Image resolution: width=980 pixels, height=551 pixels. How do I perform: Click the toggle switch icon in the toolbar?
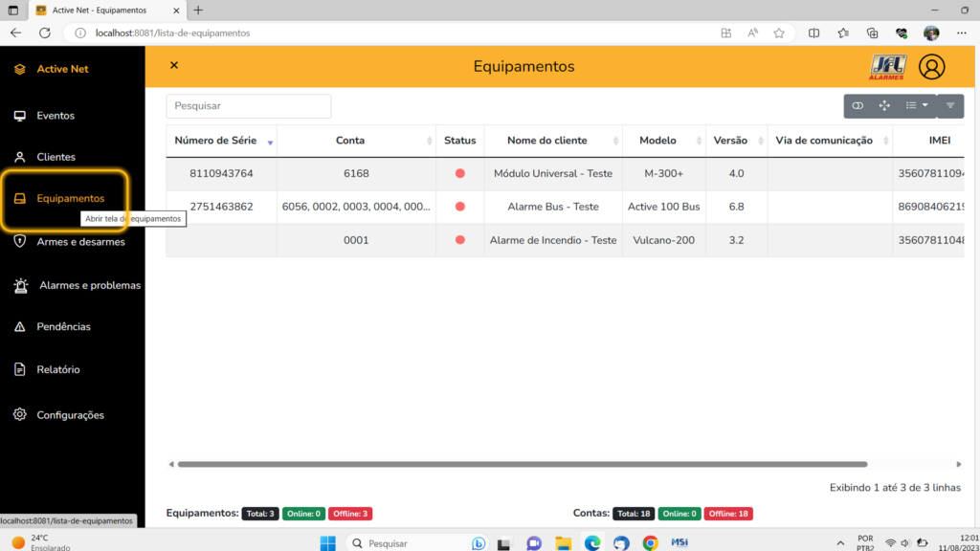(857, 105)
